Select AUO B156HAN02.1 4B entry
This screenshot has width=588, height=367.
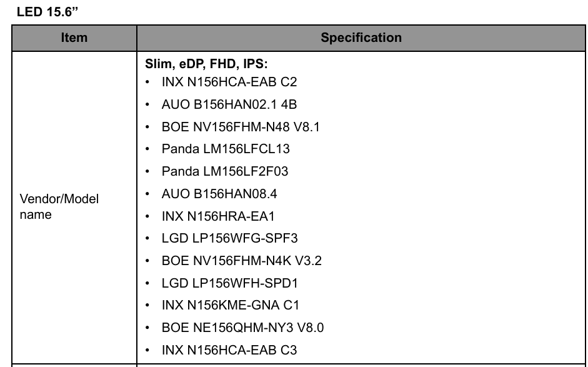coord(229,104)
